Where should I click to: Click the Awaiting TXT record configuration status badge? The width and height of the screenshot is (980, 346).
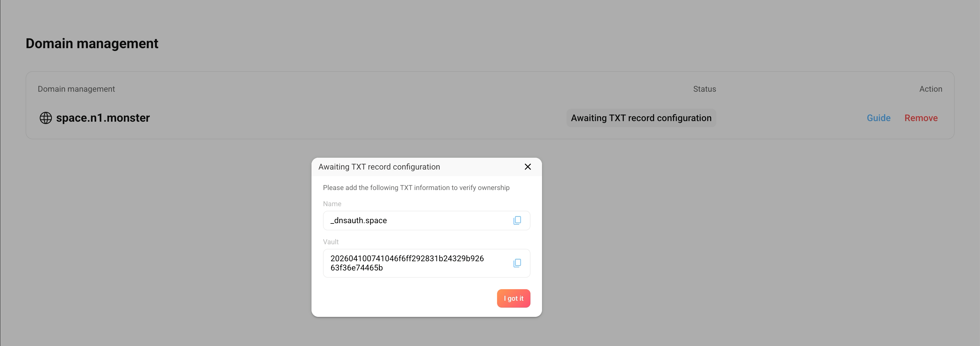tap(641, 118)
